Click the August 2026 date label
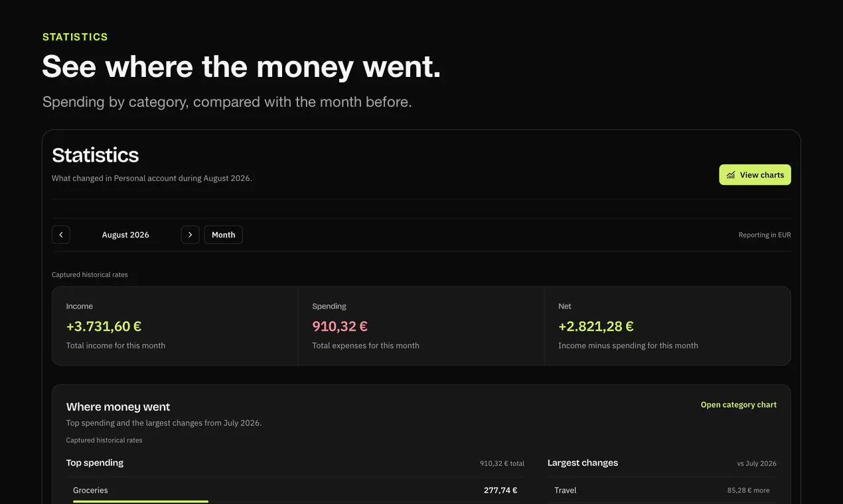Image resolution: width=843 pixels, height=504 pixels. (125, 235)
